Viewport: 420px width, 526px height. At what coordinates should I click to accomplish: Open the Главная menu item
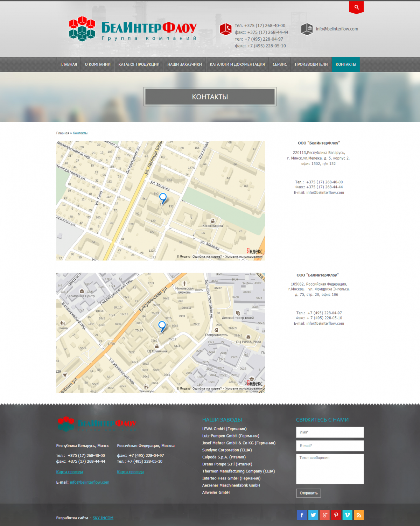(x=69, y=64)
